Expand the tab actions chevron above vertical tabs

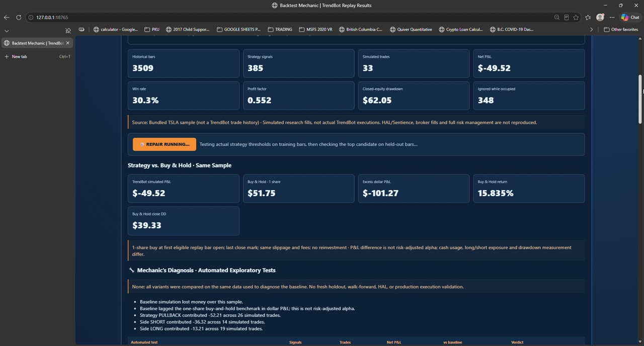[7, 31]
